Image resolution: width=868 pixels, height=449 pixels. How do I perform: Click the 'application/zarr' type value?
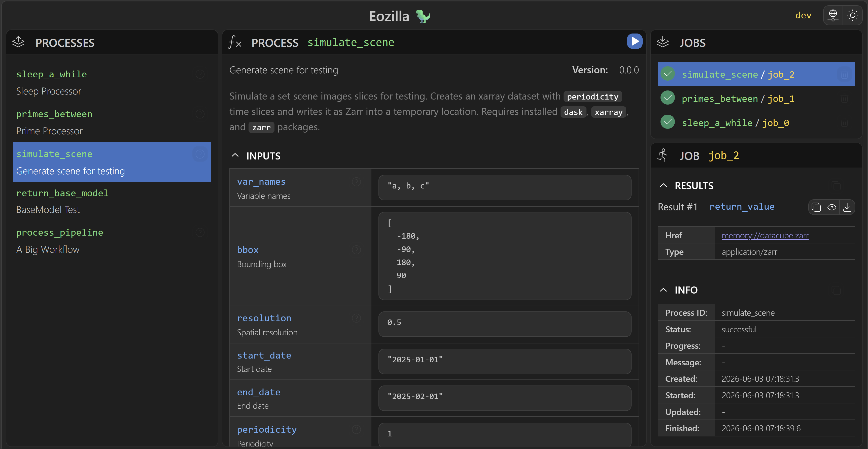tap(749, 252)
